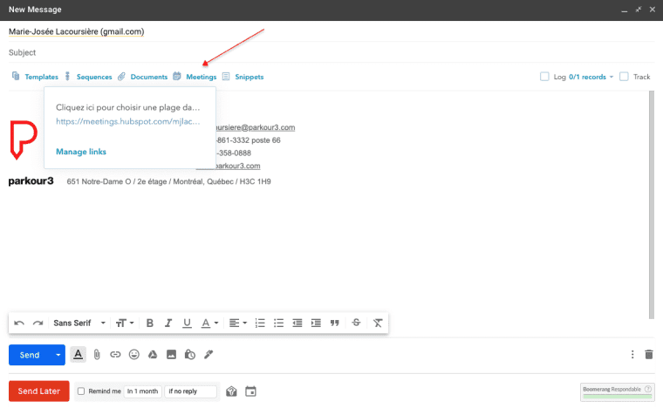Click the insert link icon
The width and height of the screenshot is (663, 415).
[115, 355]
